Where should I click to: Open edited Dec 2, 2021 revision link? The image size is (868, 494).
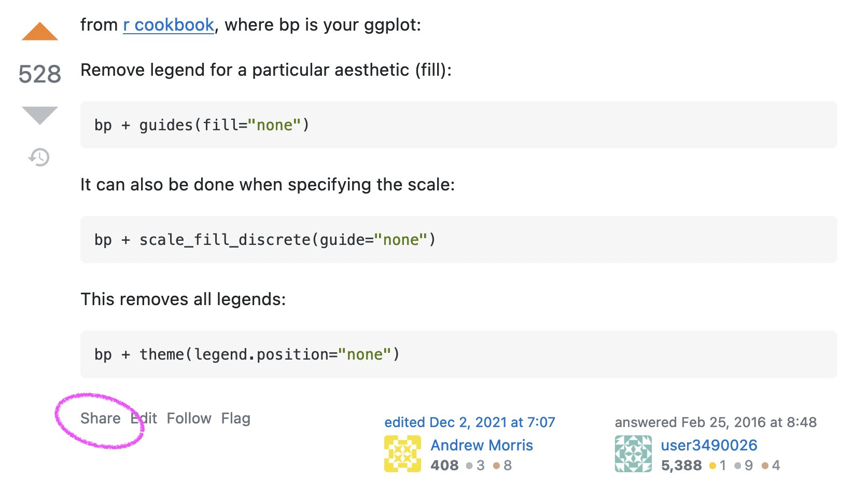[469, 422]
